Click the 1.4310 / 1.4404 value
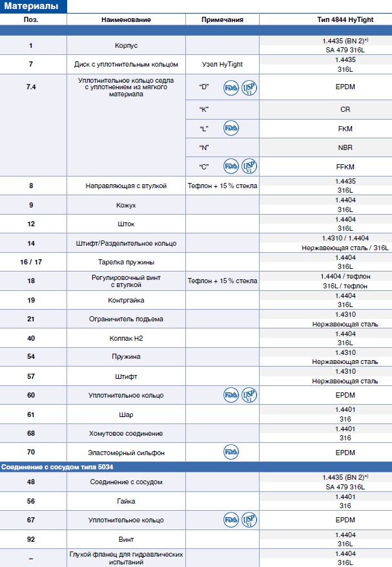The height and width of the screenshot is (567, 392). click(x=345, y=239)
